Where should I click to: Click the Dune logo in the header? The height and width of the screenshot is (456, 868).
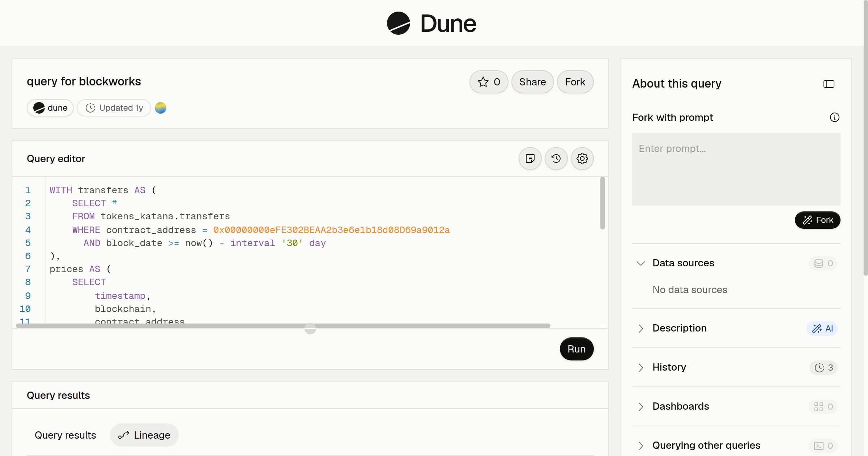pos(431,23)
